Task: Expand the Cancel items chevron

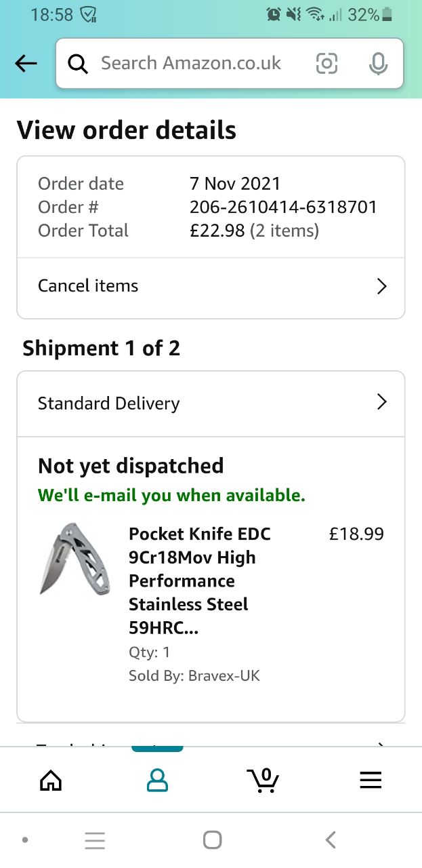Action: coord(382,286)
